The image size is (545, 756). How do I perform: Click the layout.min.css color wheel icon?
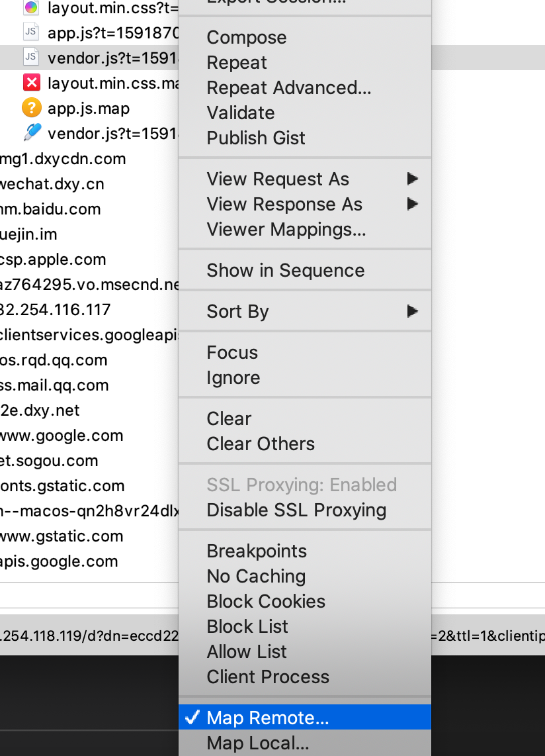[30, 8]
